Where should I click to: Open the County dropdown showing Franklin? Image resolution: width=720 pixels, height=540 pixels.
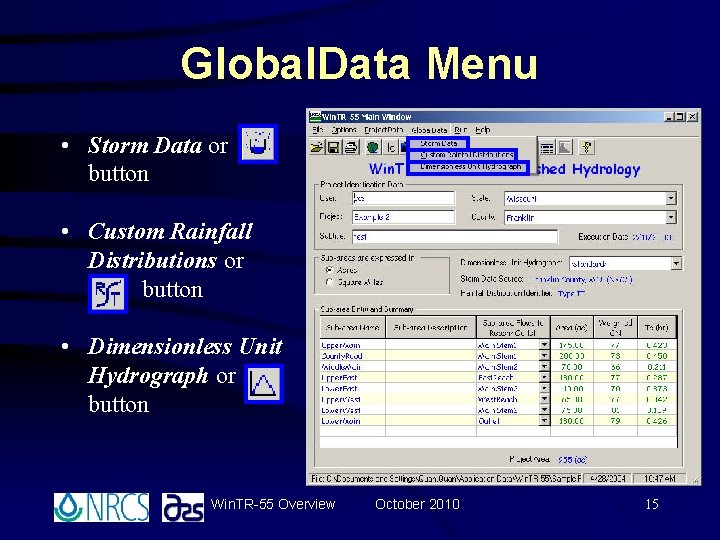[671, 217]
